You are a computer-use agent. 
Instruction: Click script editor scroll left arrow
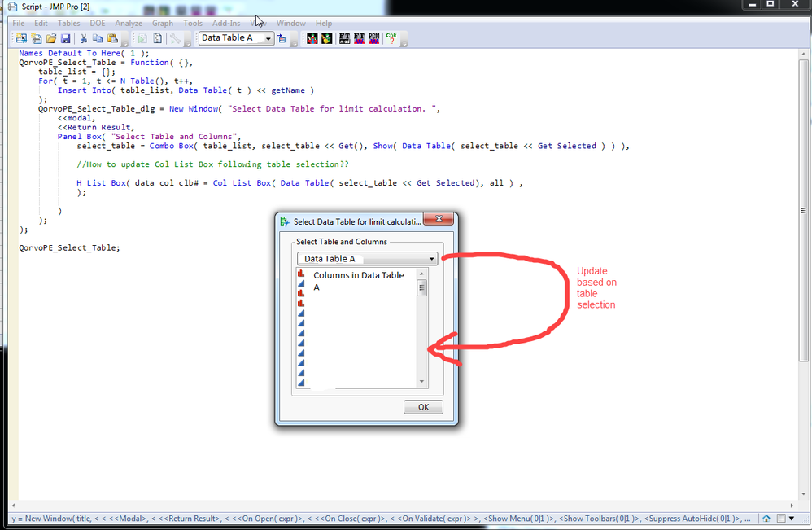(x=13, y=505)
